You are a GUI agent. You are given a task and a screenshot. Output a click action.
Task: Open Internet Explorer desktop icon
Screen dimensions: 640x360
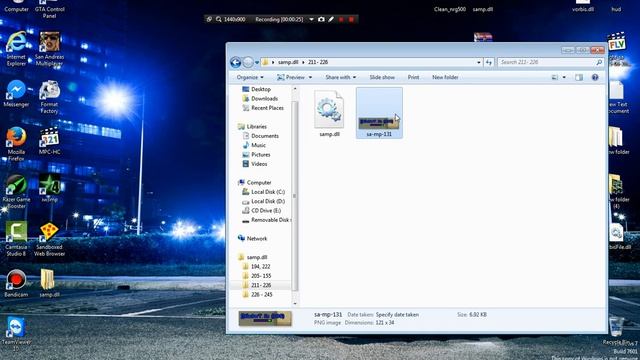click(x=16, y=49)
